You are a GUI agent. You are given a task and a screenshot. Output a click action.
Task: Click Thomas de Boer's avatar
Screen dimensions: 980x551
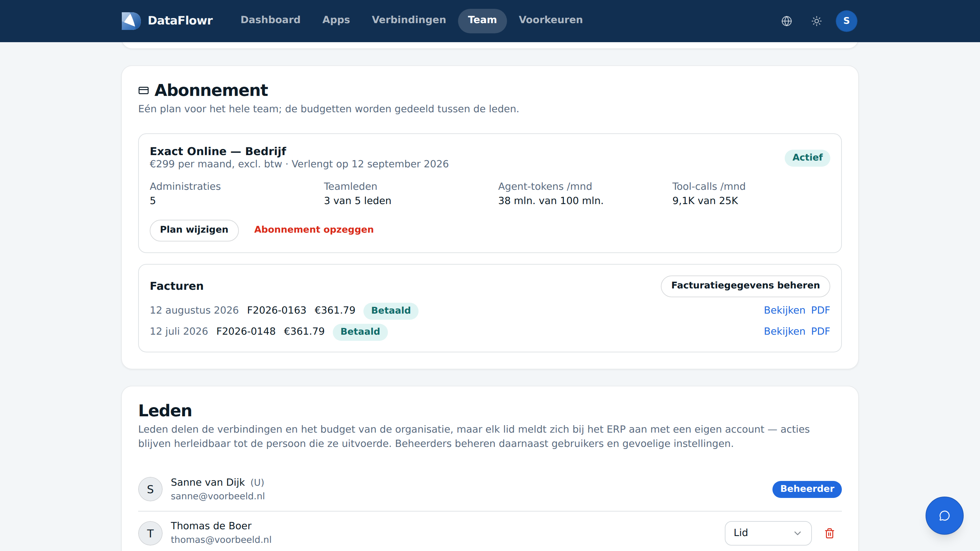tap(150, 533)
